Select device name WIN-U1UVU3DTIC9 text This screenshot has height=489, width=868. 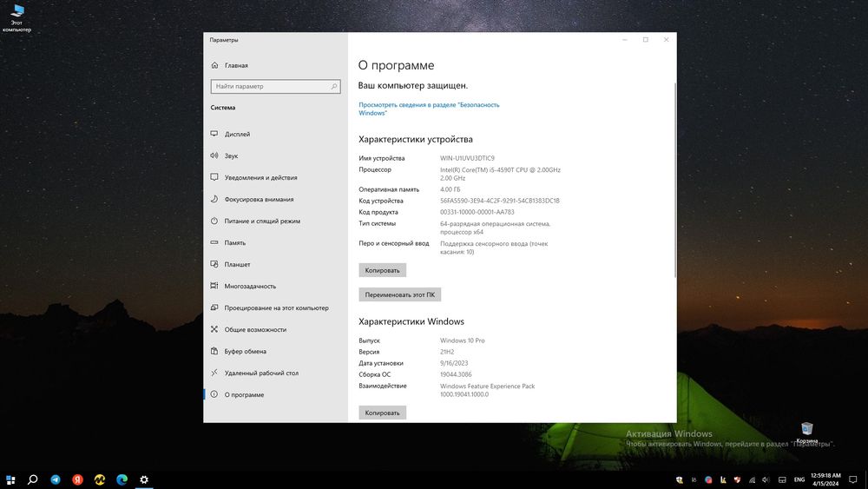pos(467,158)
